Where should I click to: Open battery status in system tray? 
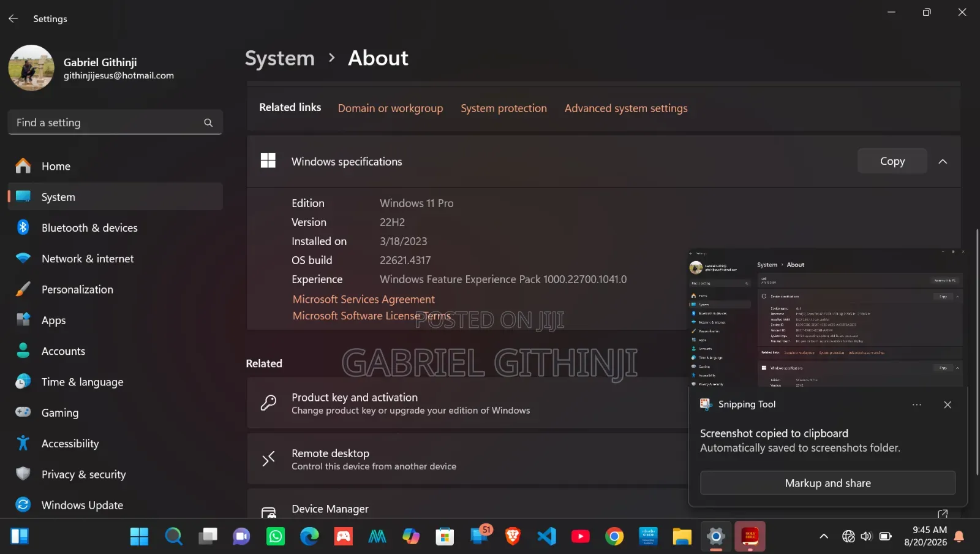click(x=885, y=537)
